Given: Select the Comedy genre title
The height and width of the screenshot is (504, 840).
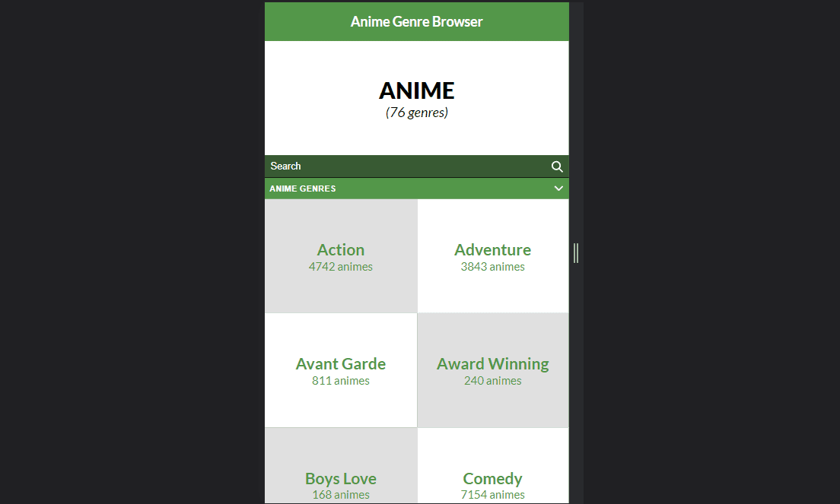Looking at the screenshot, I should pyautogui.click(x=492, y=478).
